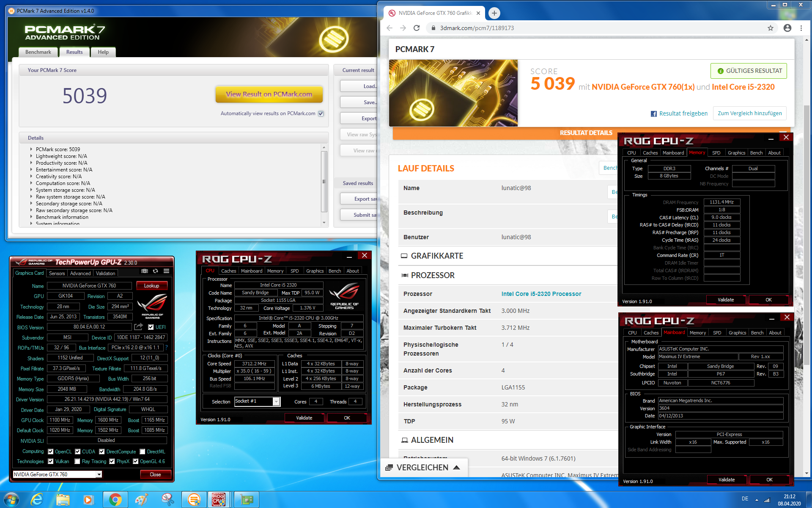Open Paint from the taskbar
812x508 pixels.
tap(141, 500)
